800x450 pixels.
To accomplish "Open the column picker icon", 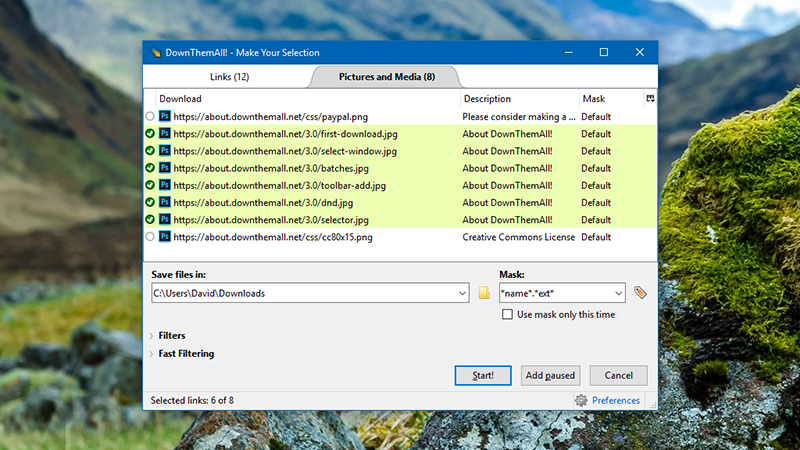I will click(x=651, y=98).
